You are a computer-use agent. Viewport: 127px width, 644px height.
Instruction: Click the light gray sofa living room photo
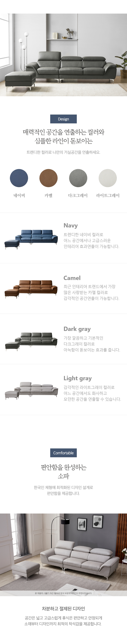pos(63,554)
